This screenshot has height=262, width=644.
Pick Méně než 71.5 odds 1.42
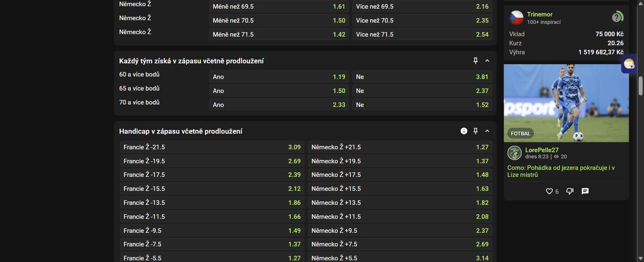click(279, 35)
